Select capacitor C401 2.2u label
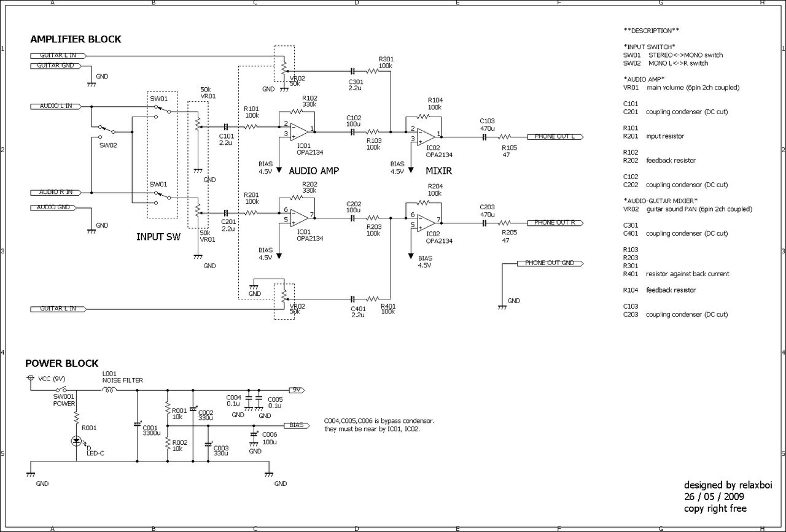This screenshot has width=786, height=532. tap(357, 312)
